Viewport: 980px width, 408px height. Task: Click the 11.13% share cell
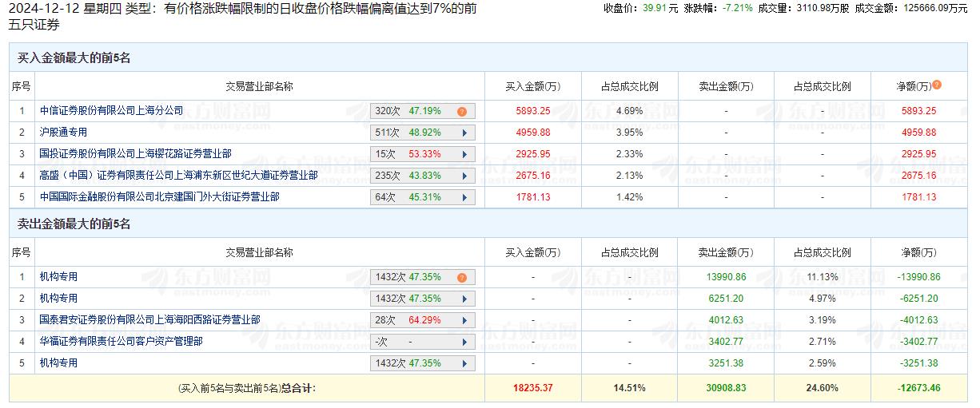[x=822, y=277]
